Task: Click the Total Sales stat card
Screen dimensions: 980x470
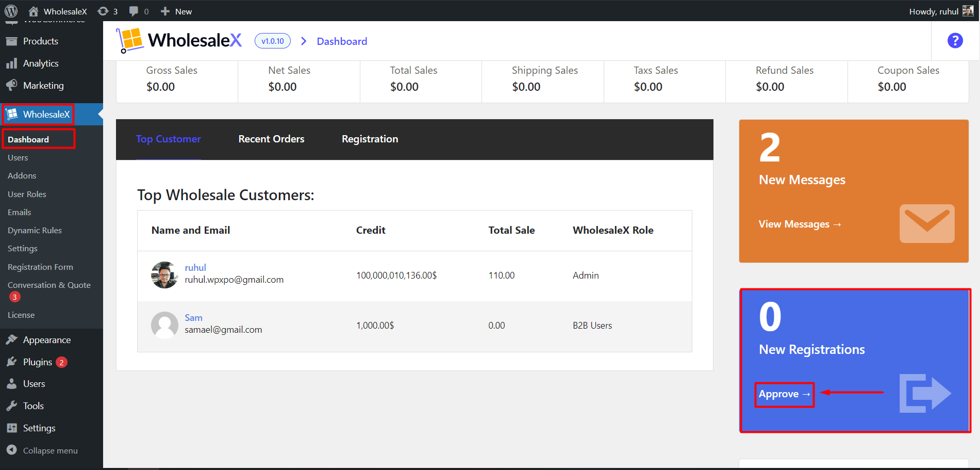Action: [421, 82]
